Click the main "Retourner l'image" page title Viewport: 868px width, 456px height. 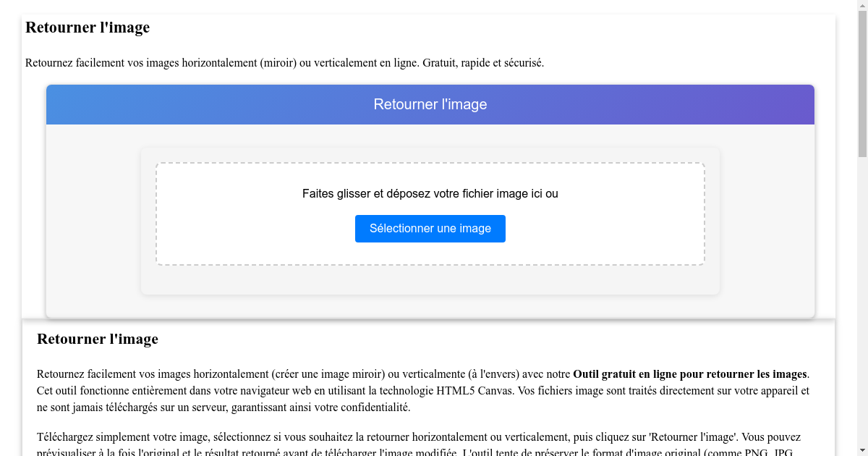tap(87, 28)
